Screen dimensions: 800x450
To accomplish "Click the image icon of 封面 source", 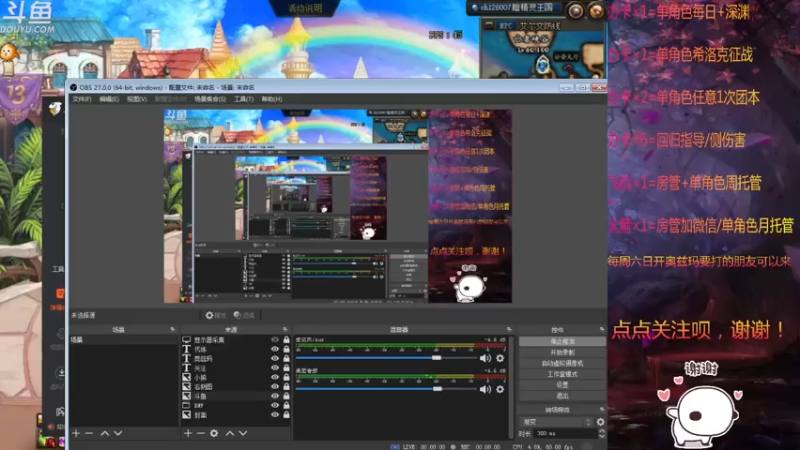I will [187, 415].
